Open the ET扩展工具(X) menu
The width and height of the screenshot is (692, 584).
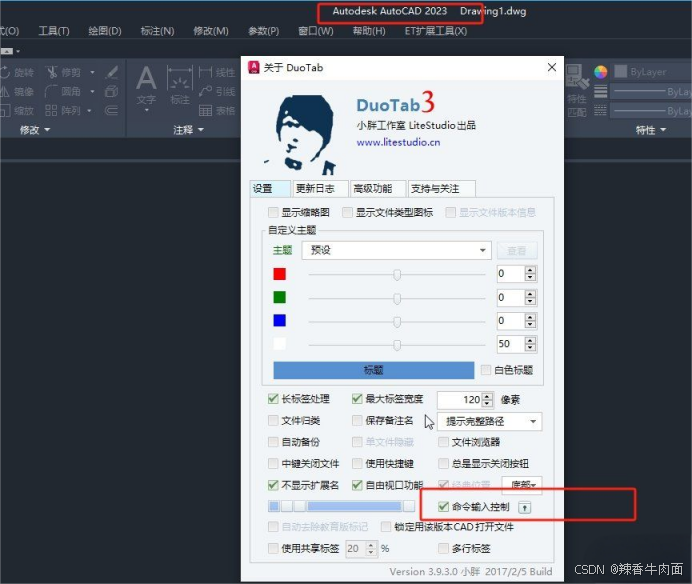coord(436,31)
